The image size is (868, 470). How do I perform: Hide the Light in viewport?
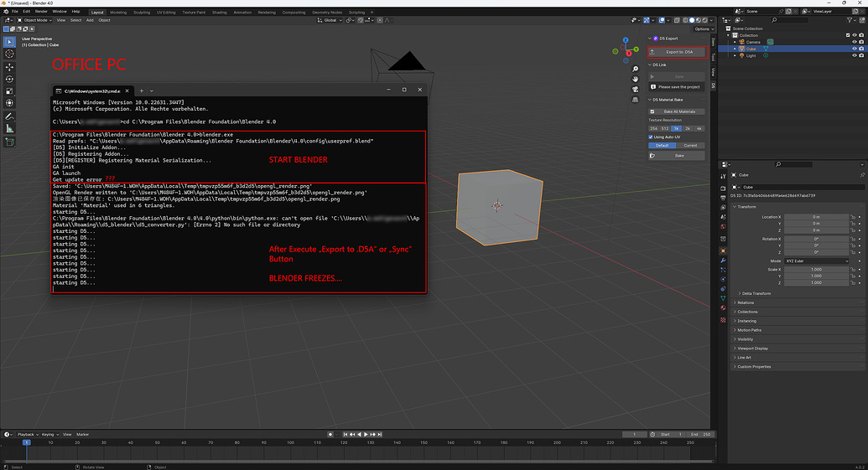[x=854, y=55]
